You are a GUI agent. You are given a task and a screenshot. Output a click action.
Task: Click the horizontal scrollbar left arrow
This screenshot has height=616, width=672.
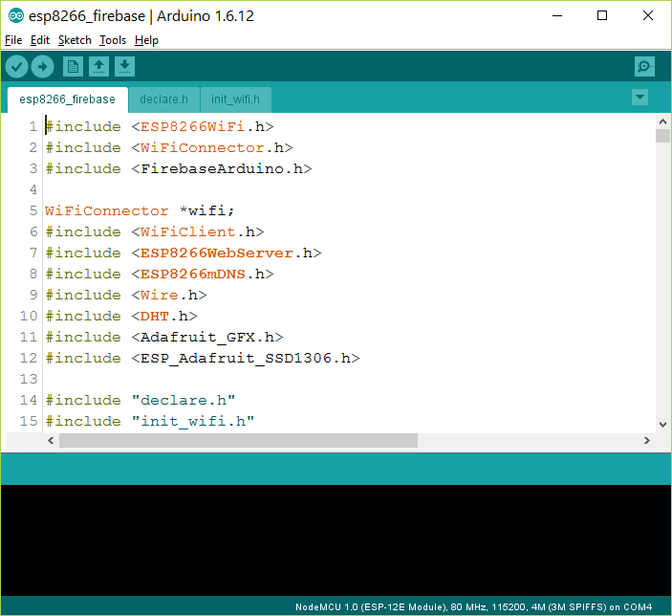click(51, 441)
